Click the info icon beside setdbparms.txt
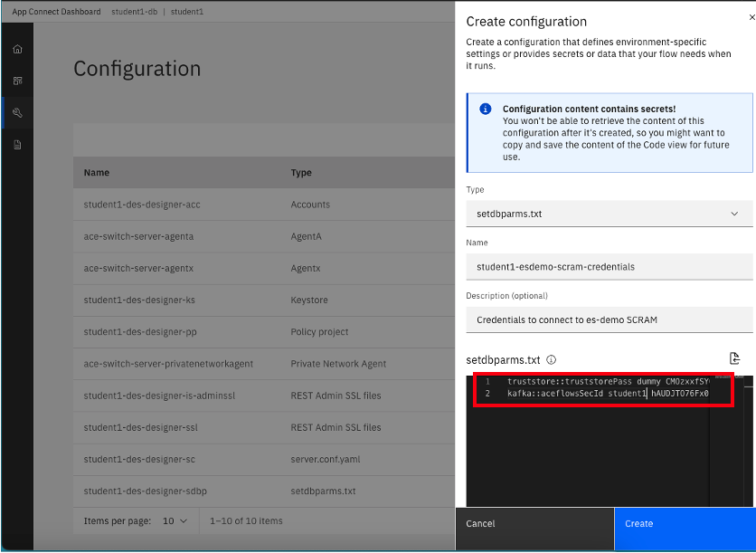Screen dimensions: 756x553 [551, 359]
